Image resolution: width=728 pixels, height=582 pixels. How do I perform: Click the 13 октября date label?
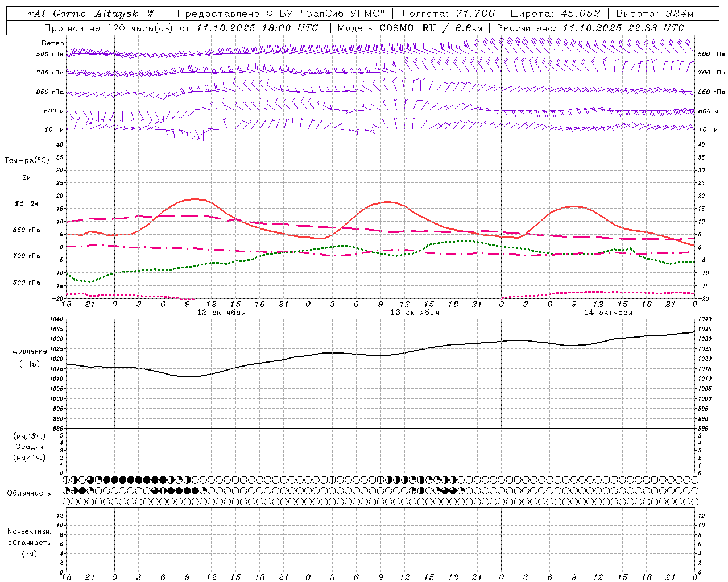click(x=415, y=313)
